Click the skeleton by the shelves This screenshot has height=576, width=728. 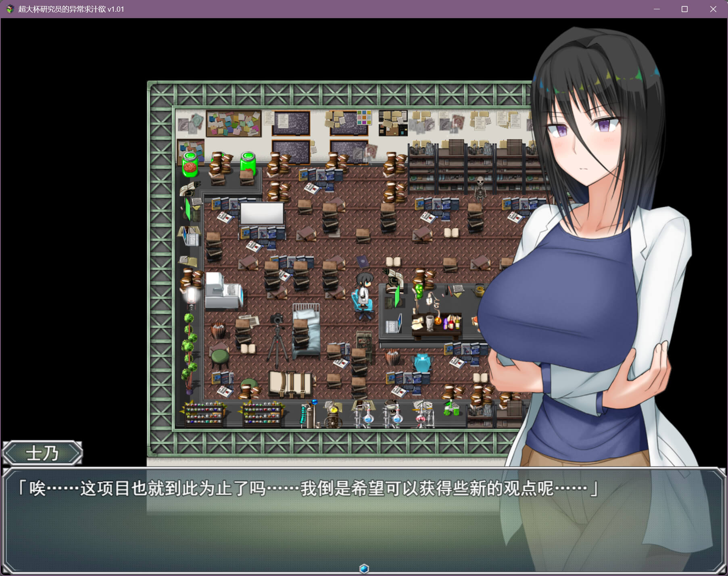pos(480,188)
